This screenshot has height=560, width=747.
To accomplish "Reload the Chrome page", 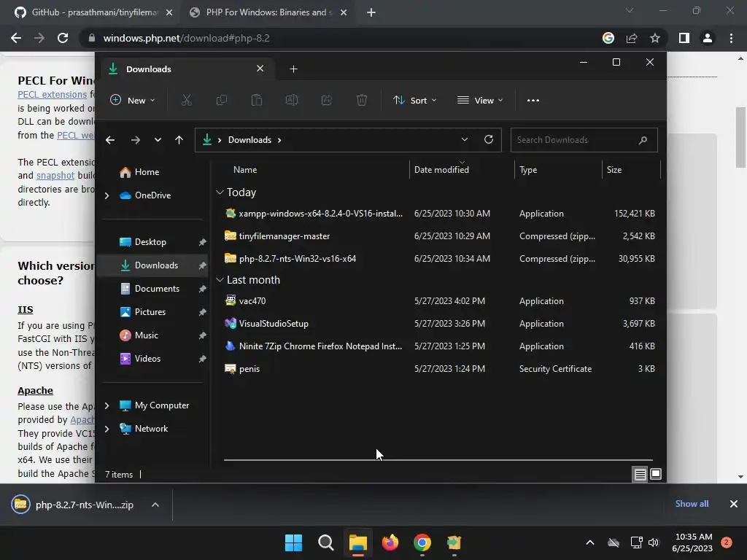I will click(63, 38).
